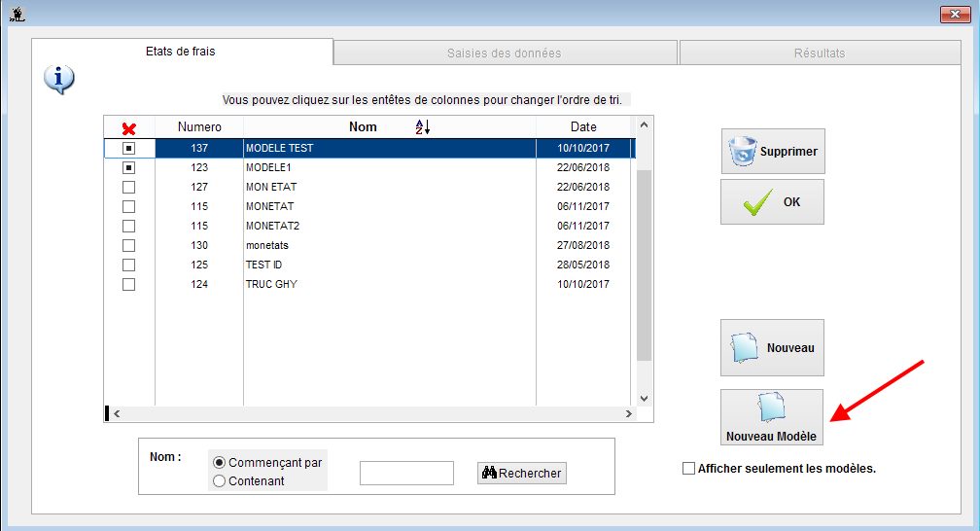Click the red X column header icon
Image resolution: width=980 pixels, height=531 pixels.
pyautogui.click(x=128, y=127)
